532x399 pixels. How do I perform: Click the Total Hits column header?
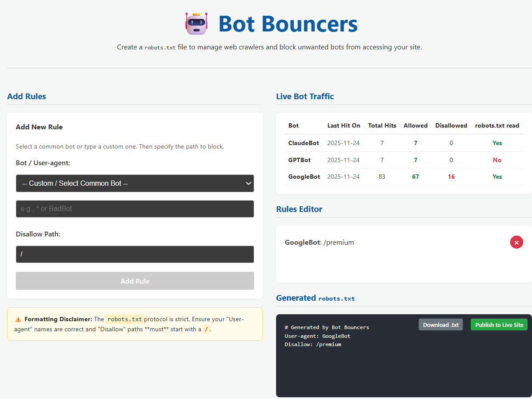[x=382, y=125]
